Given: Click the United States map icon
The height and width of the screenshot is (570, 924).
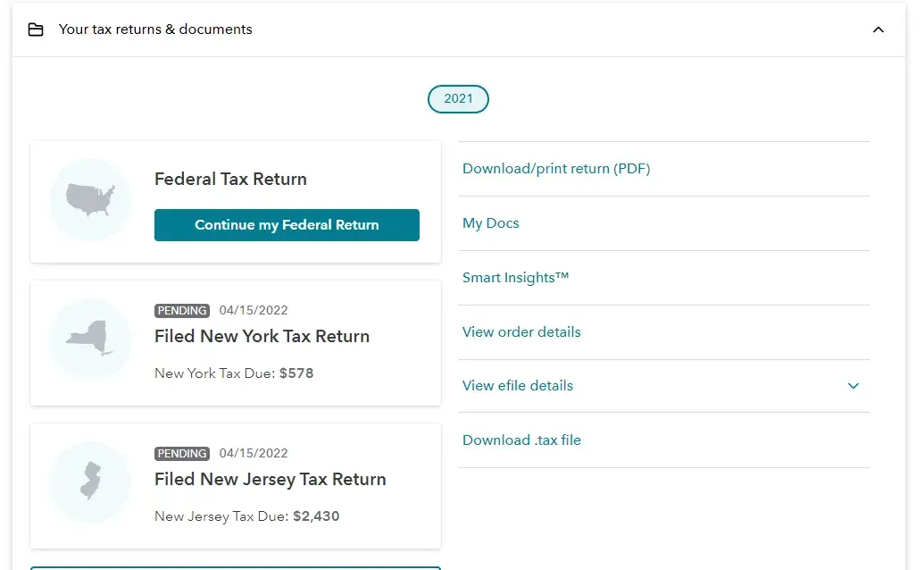Looking at the screenshot, I should [90, 199].
